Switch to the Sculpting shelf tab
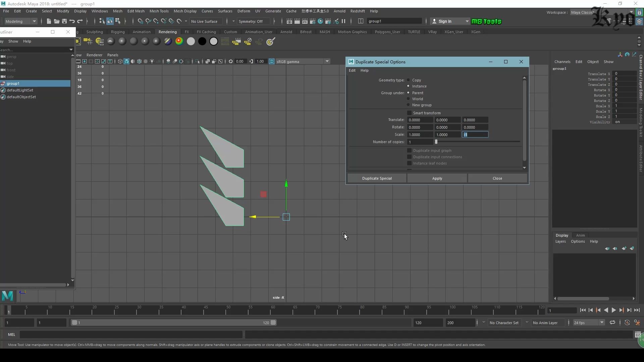644x362 pixels. [95, 32]
